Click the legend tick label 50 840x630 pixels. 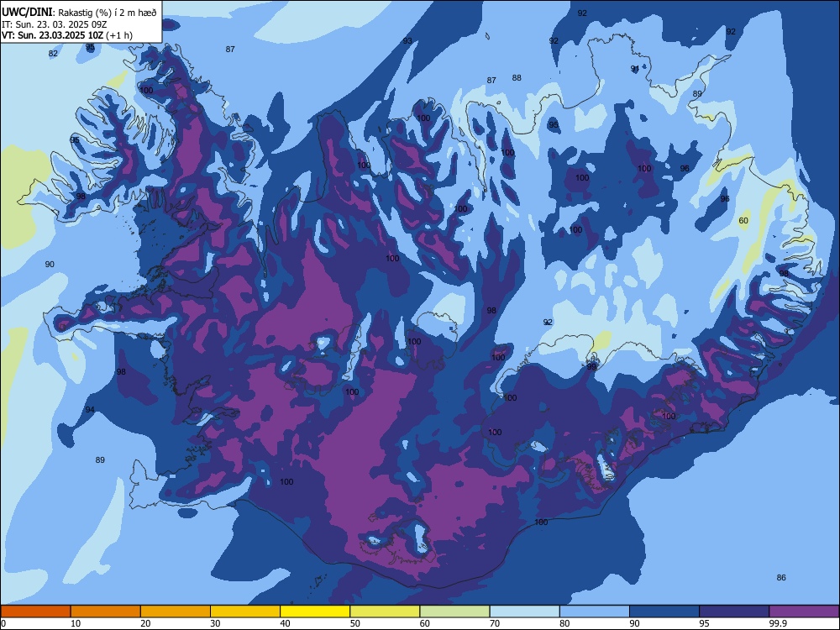pos(355,623)
